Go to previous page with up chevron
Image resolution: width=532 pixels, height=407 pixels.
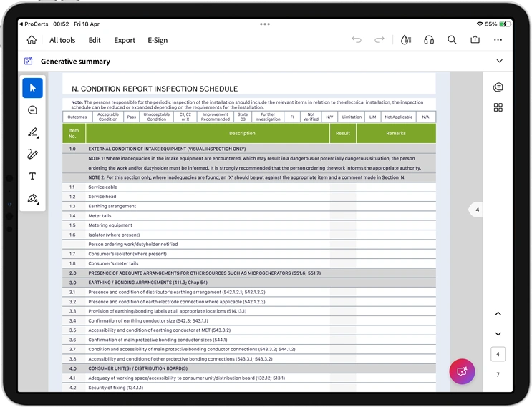(498, 314)
